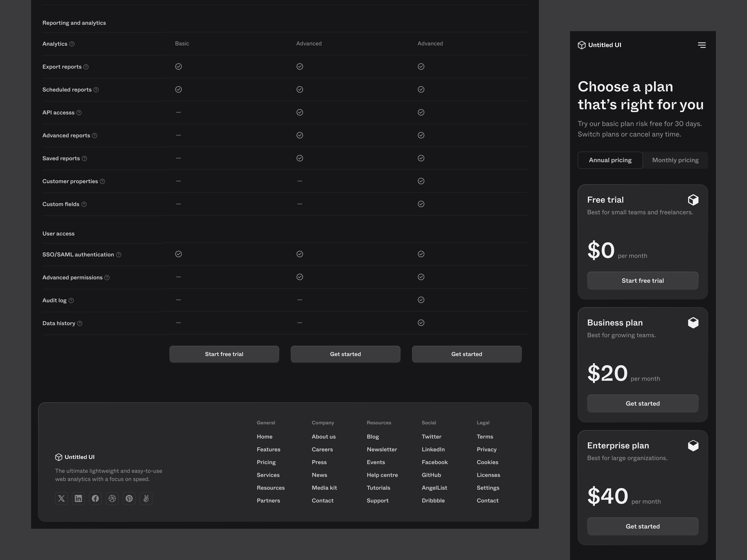Click the LinkedIn icon in the footer
The height and width of the screenshot is (560, 747).
pyautogui.click(x=78, y=498)
